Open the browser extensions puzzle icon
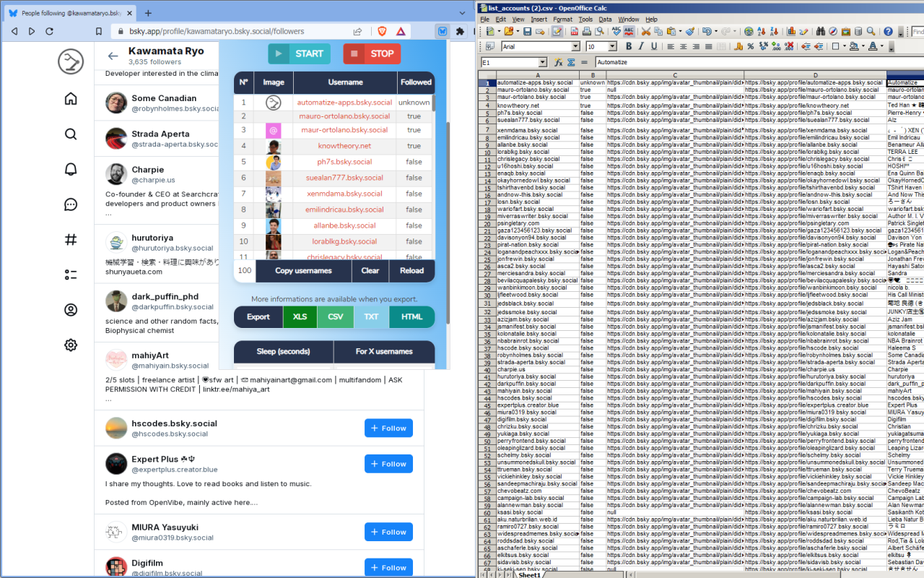The width and height of the screenshot is (924, 578). tap(460, 31)
